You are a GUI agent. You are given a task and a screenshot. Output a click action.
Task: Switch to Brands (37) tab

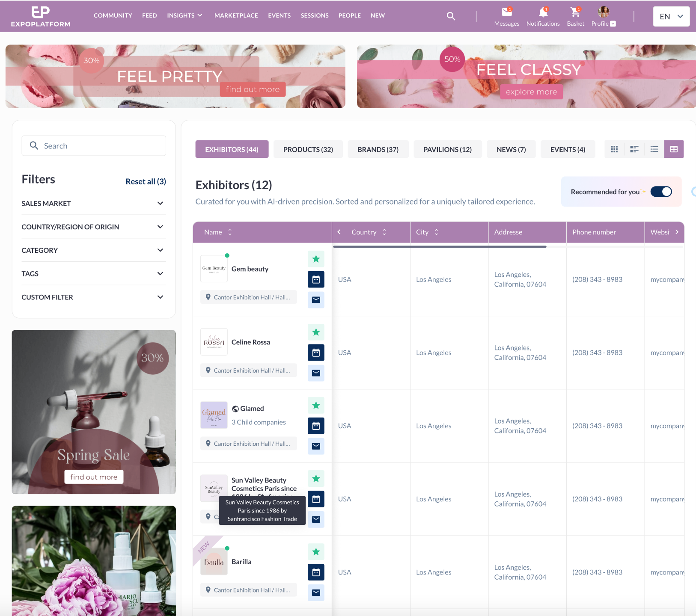378,149
